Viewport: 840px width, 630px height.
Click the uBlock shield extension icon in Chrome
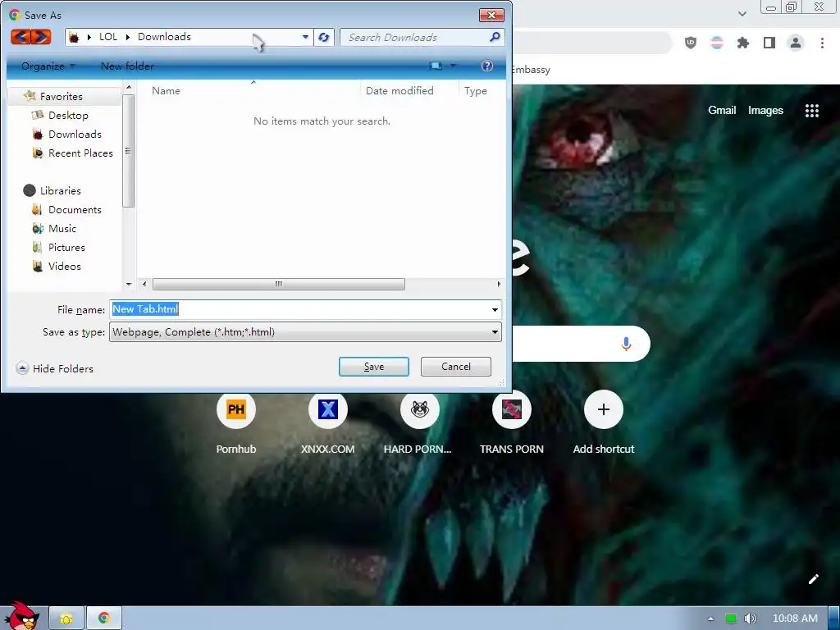[691, 43]
